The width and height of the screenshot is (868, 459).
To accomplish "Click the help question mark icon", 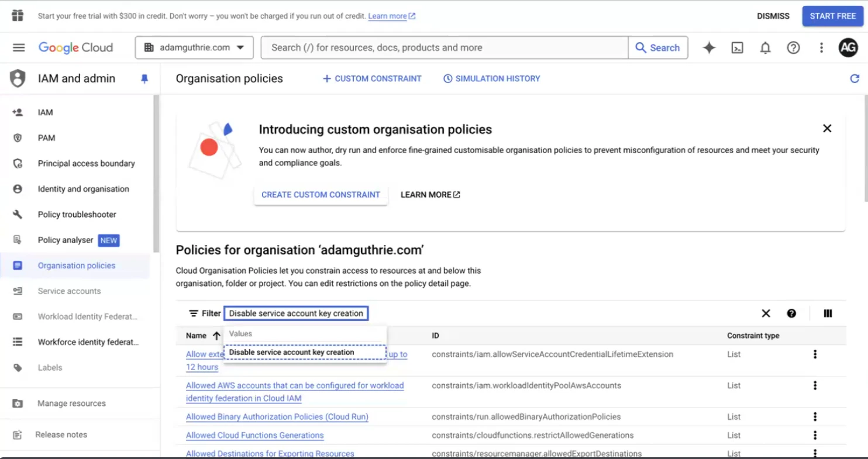I will tap(793, 47).
